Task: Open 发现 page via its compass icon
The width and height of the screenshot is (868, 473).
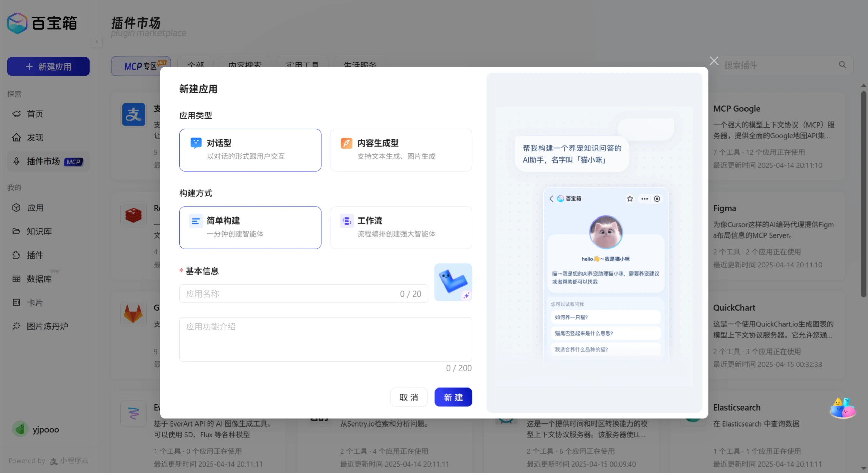Action: coord(16,137)
